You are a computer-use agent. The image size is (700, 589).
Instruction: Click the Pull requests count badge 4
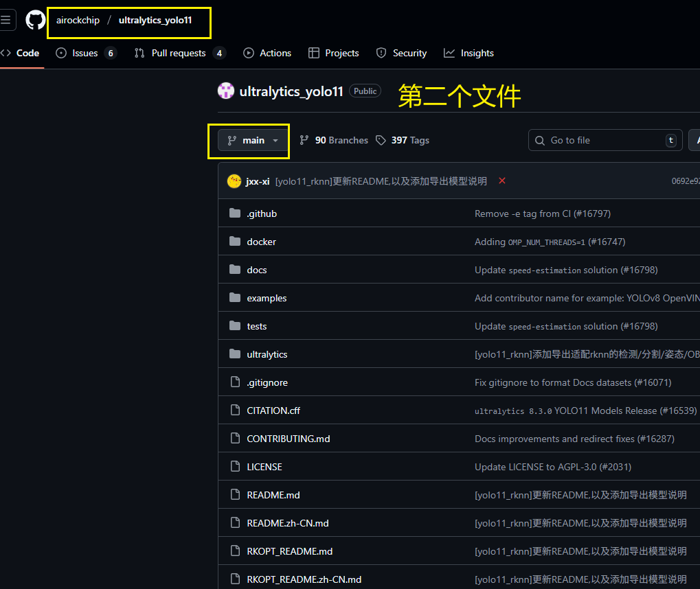219,53
